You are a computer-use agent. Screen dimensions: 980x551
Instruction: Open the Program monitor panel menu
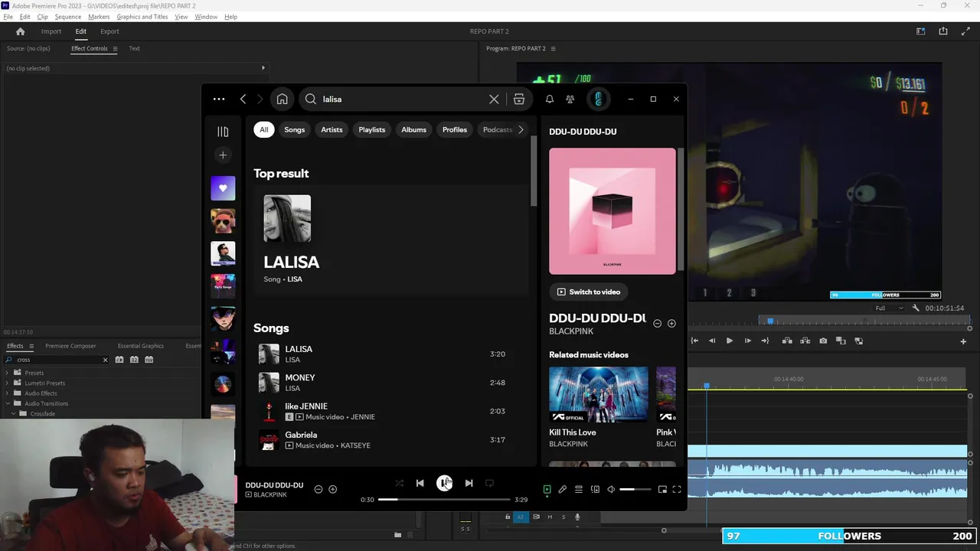pos(553,48)
